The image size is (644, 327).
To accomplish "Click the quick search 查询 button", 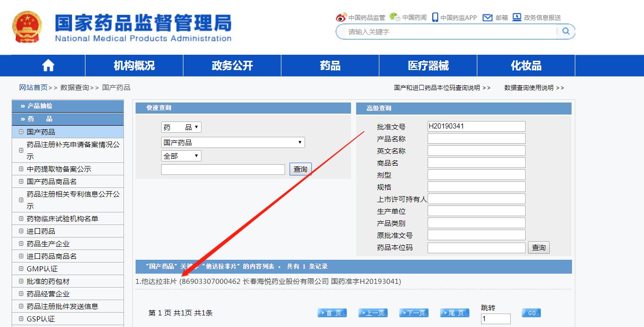I will coord(300,169).
